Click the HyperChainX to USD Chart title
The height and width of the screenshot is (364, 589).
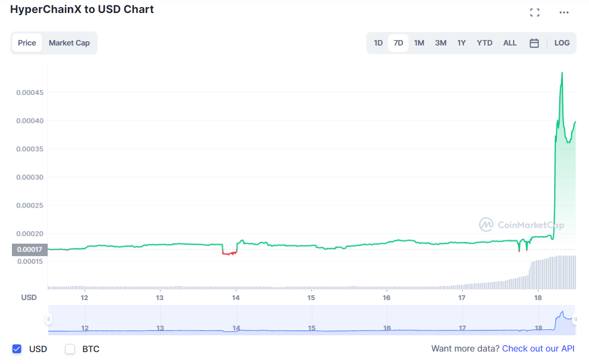pyautogui.click(x=82, y=9)
